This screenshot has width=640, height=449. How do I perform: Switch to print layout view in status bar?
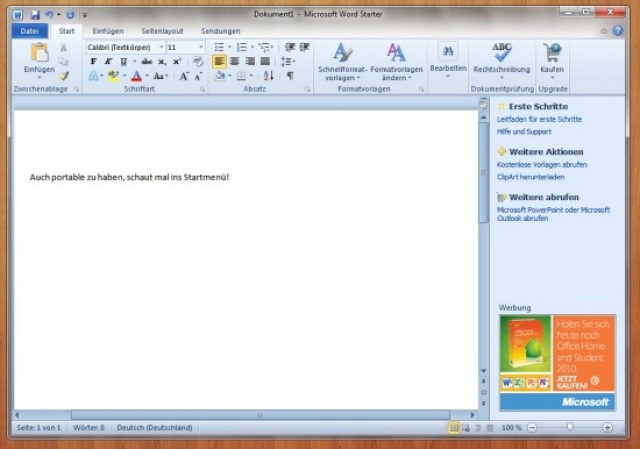[453, 428]
